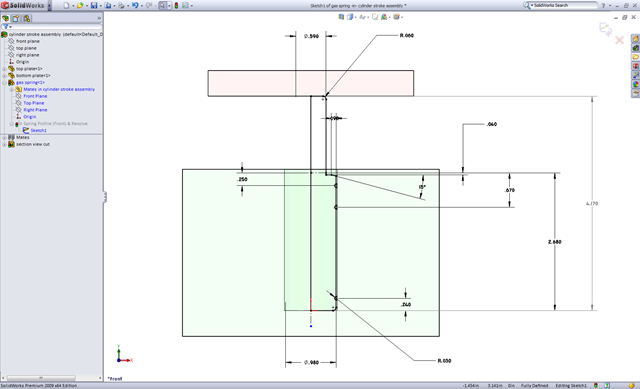
Task: Click the feature tree horizontal scrollbar
Action: pyautogui.click(x=41, y=378)
